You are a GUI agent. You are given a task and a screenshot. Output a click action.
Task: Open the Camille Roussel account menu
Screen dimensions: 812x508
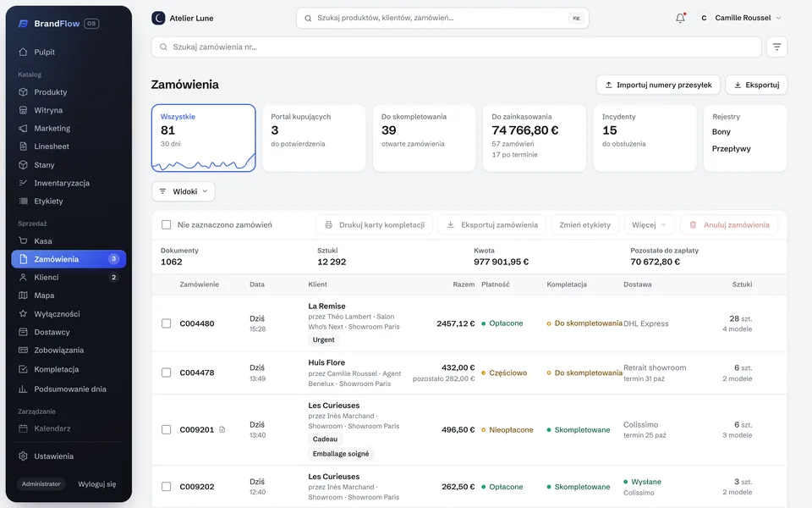[x=739, y=18]
